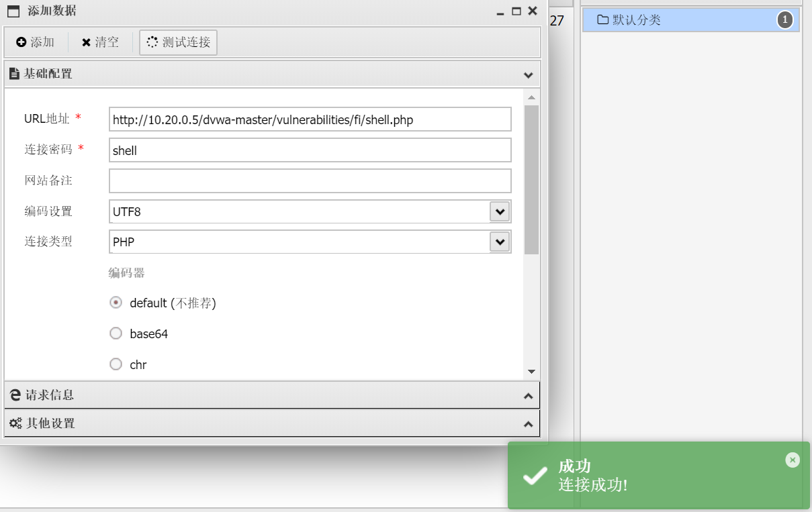
Task: Collapse the 基础配置 section chevron
Action: point(528,74)
